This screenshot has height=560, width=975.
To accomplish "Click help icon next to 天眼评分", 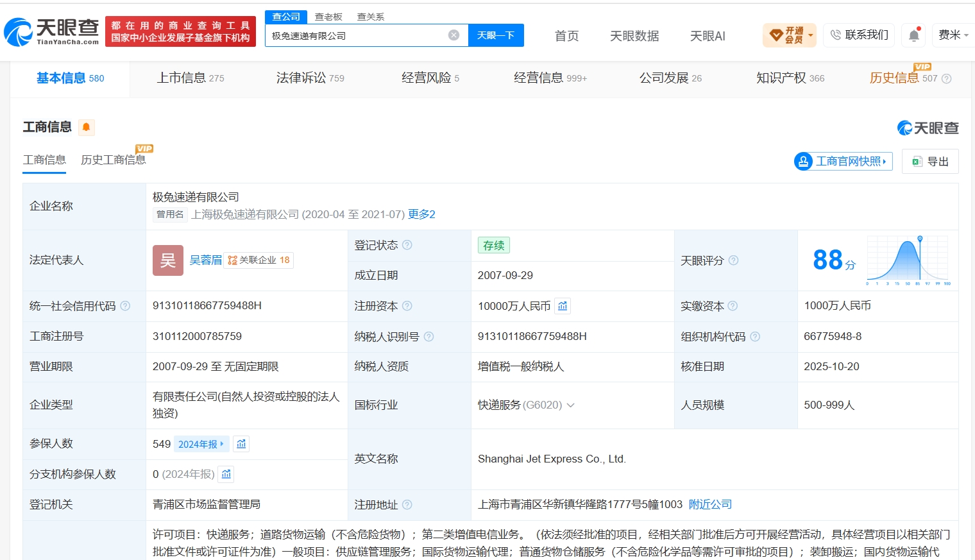I will tap(733, 260).
